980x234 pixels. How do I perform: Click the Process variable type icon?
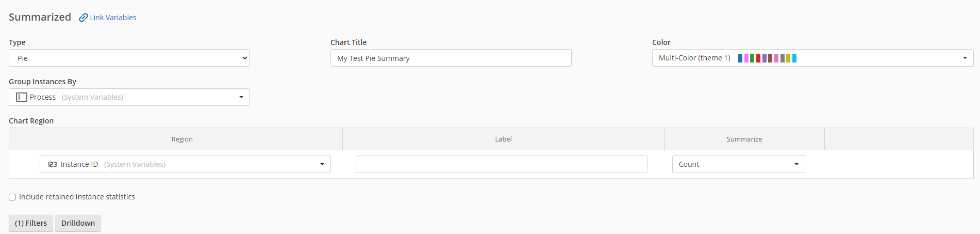pyautogui.click(x=22, y=97)
